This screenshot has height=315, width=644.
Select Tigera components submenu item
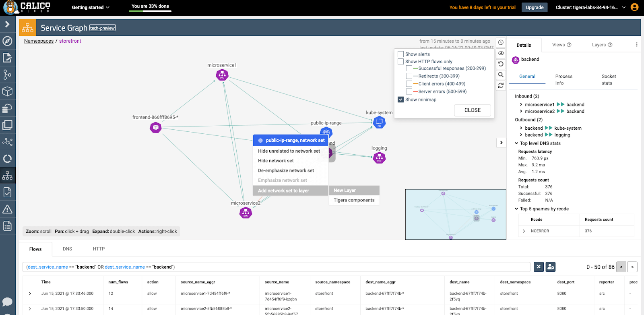coord(354,200)
